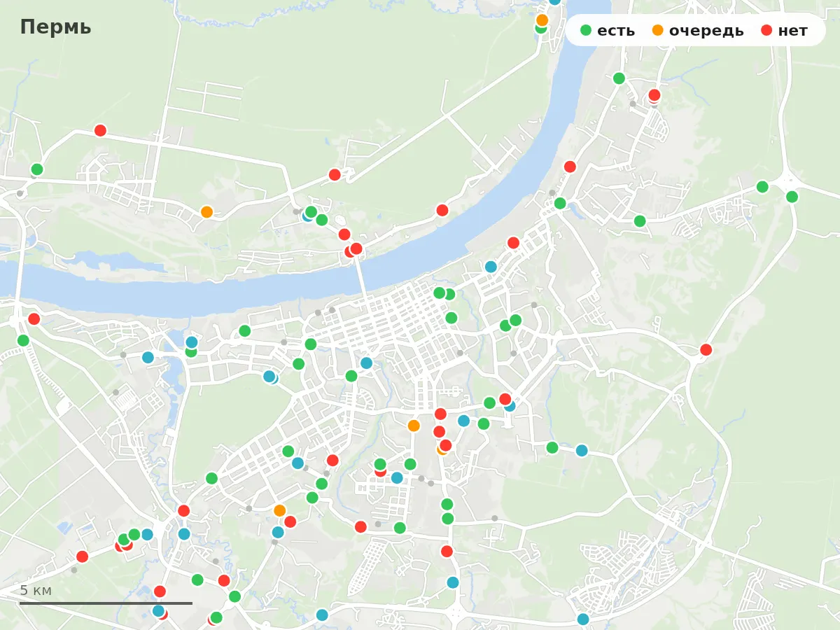This screenshot has width=840, height=630.
Task: Click the '5 км' scale label
Action: click(x=36, y=590)
